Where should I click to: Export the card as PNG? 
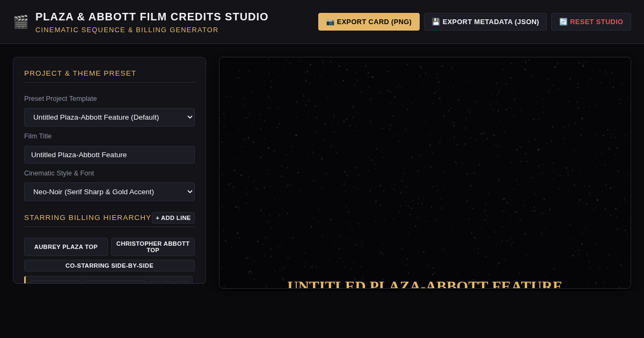pyautogui.click(x=369, y=22)
